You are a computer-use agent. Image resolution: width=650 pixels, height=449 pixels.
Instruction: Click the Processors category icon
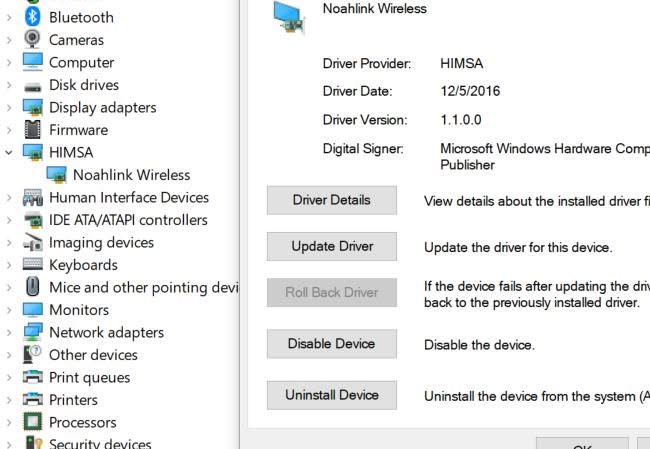click(33, 422)
